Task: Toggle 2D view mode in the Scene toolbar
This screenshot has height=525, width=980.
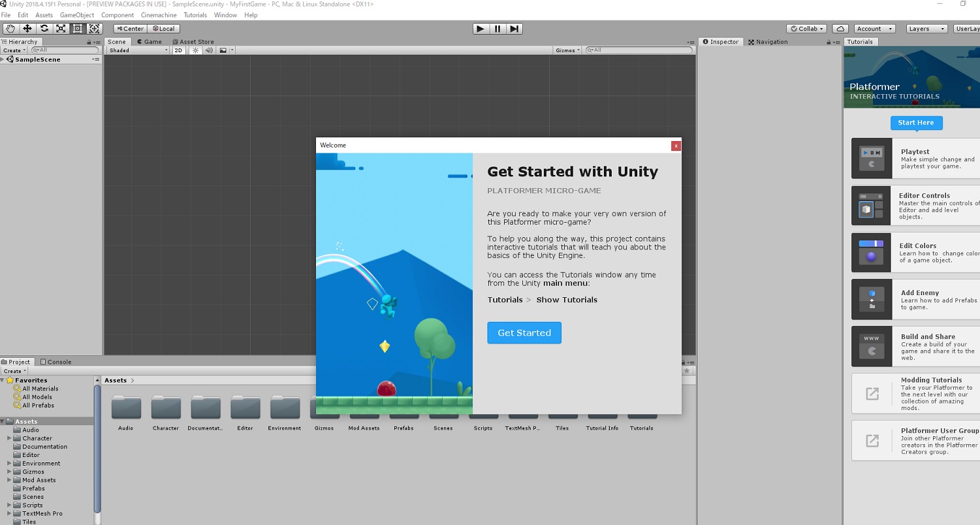Action: click(178, 50)
